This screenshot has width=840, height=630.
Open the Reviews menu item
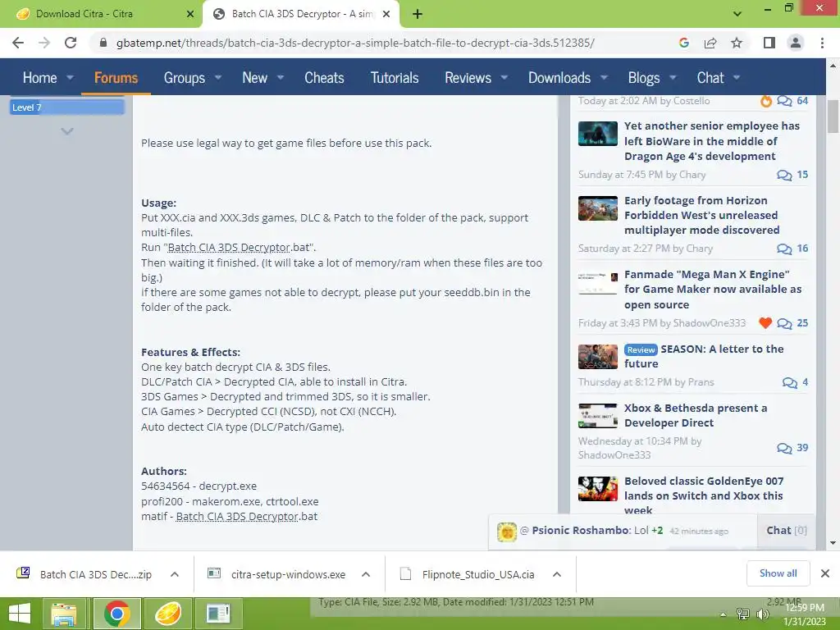(x=468, y=78)
